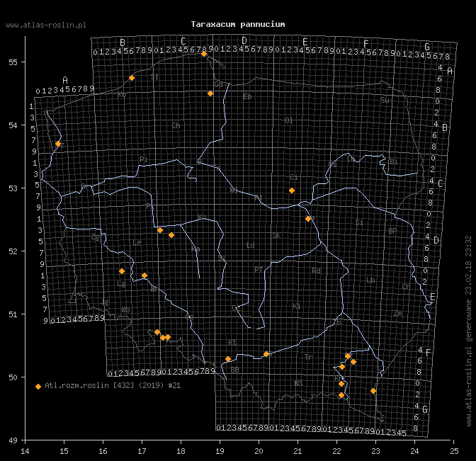Click the BP city label
Screen dimensions: 476x461
pos(392,231)
